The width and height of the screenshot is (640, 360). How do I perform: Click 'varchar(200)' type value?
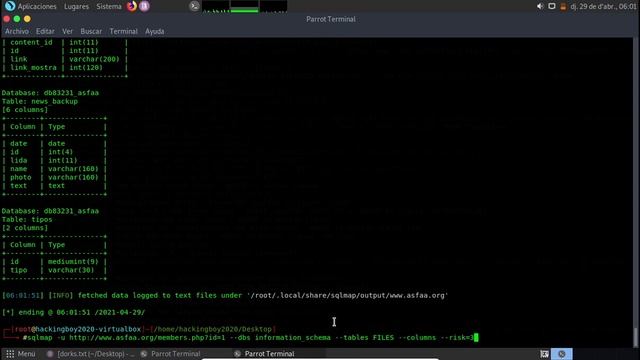94,59
